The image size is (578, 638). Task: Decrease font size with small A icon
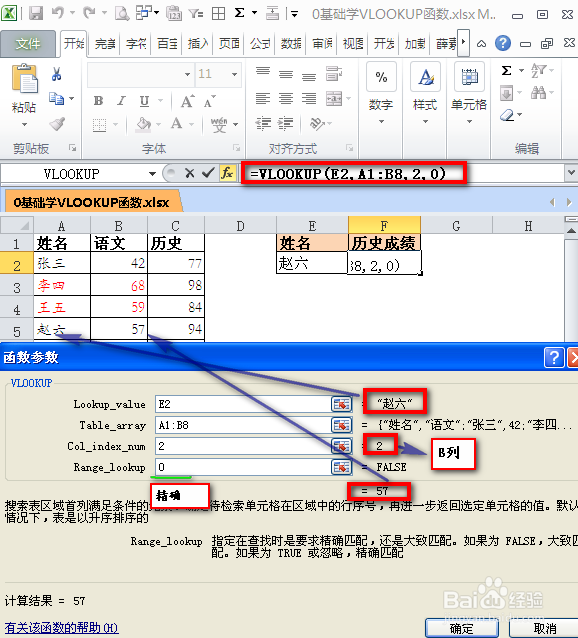pyautogui.click(x=209, y=101)
